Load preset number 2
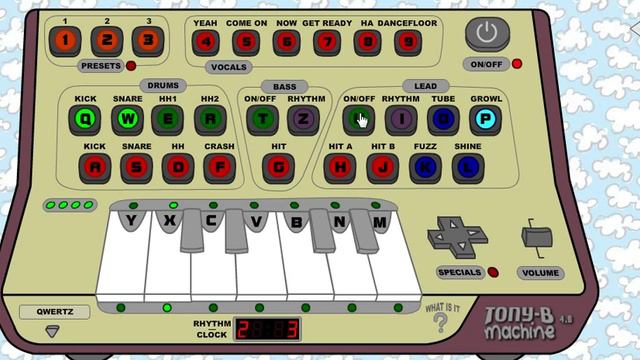 pyautogui.click(x=107, y=41)
